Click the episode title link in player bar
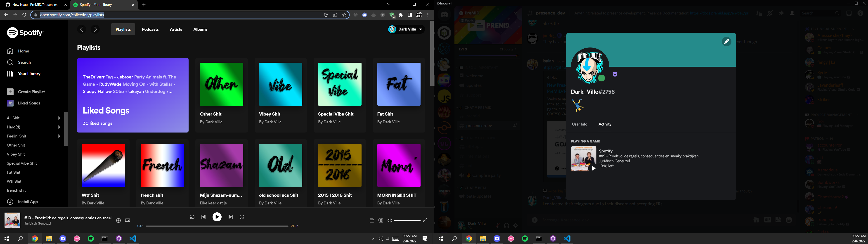Viewport: 868px width, 244px height. [x=67, y=218]
